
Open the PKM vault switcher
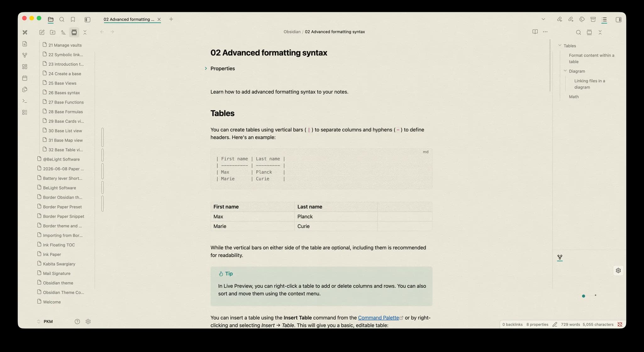[45, 321]
